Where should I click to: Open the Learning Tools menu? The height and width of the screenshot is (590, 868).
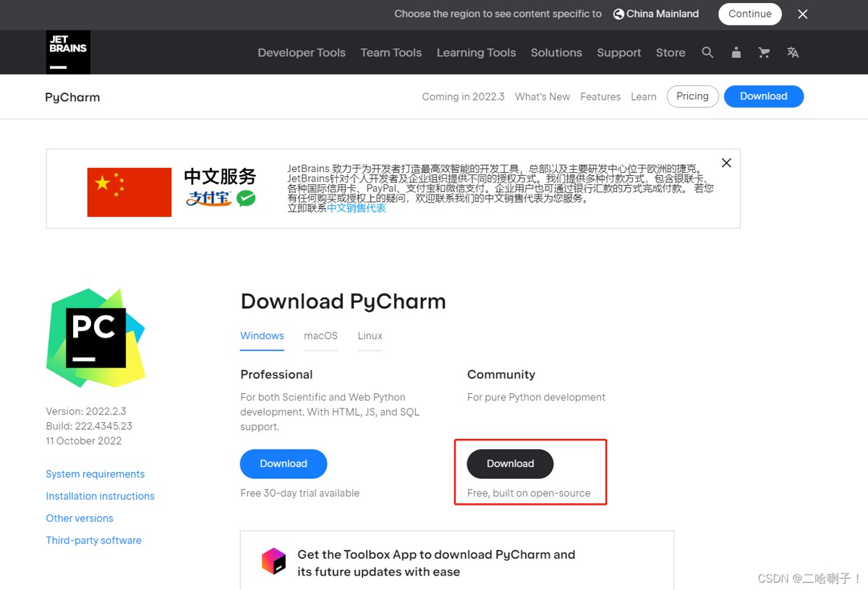[x=476, y=53]
